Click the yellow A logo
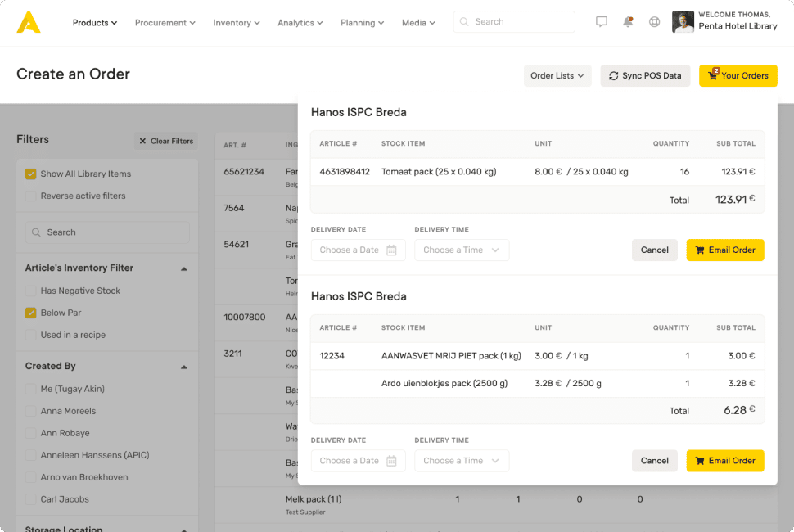794x532 pixels. (29, 22)
